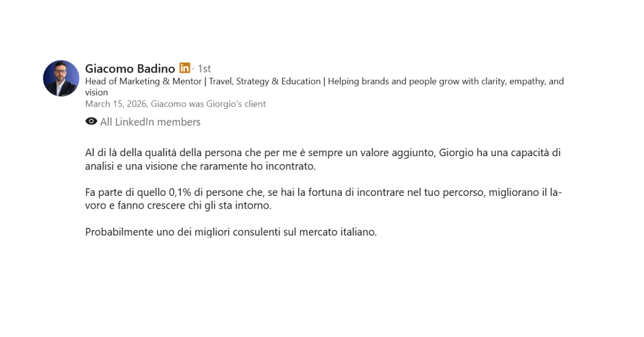This screenshot has height=337, width=644.
Task: Click the Giorgio's client relationship text
Action: point(236,104)
